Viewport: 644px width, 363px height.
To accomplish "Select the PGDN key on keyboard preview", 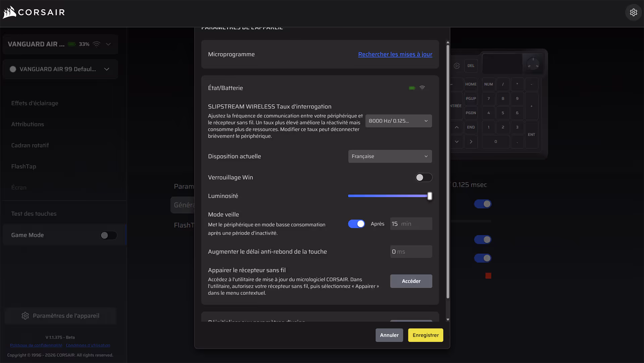I will [471, 113].
